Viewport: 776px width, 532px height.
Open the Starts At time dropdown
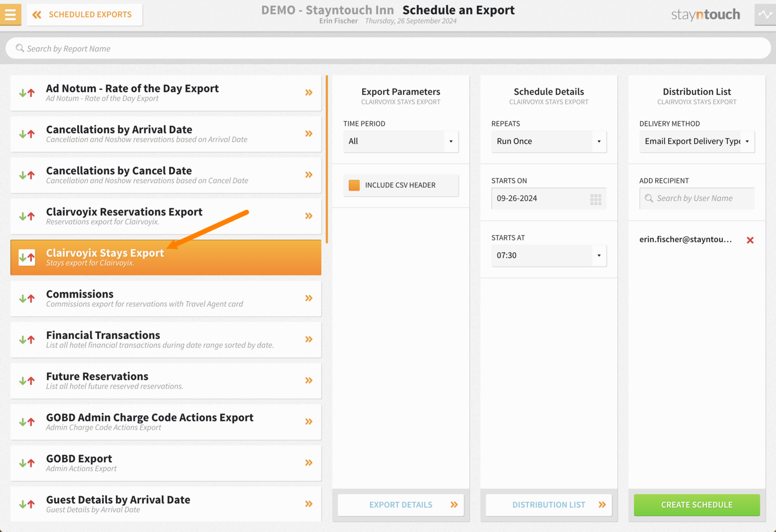(549, 255)
